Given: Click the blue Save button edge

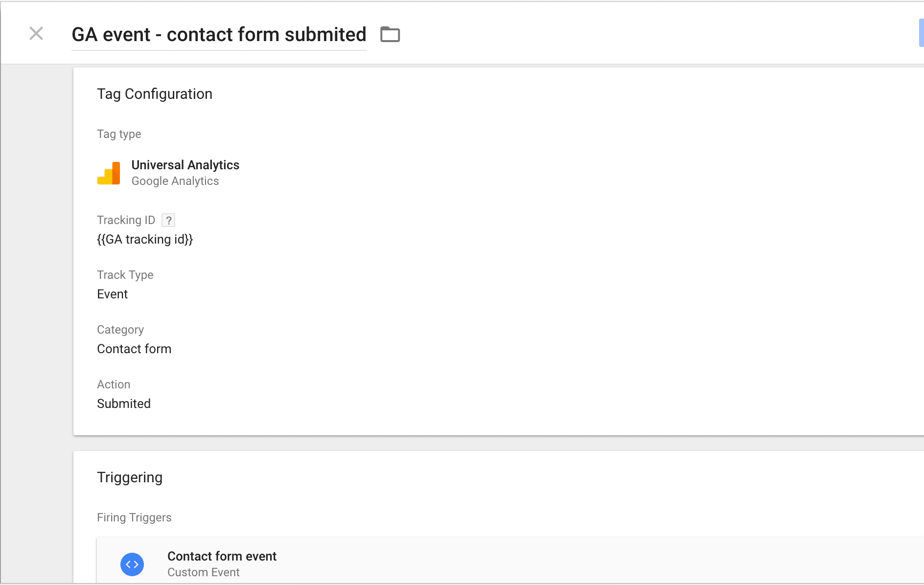Looking at the screenshot, I should click(x=921, y=33).
